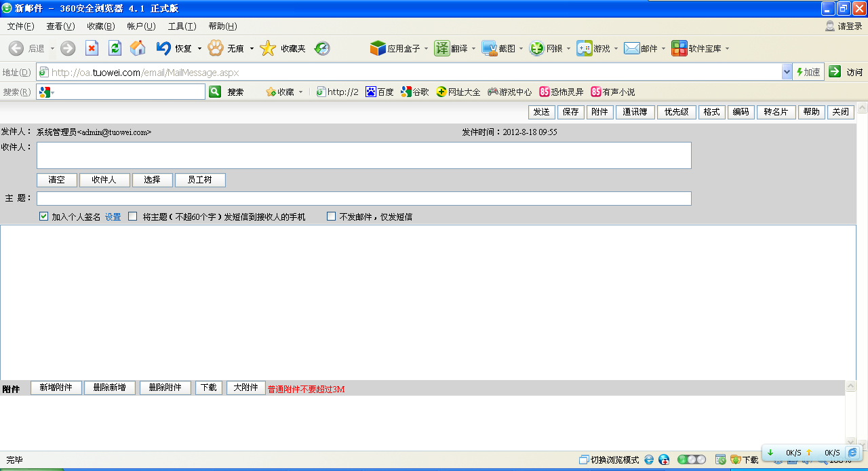The width and height of the screenshot is (868, 471).
Task: Open the 工具(T) menu
Action: [x=182, y=26]
